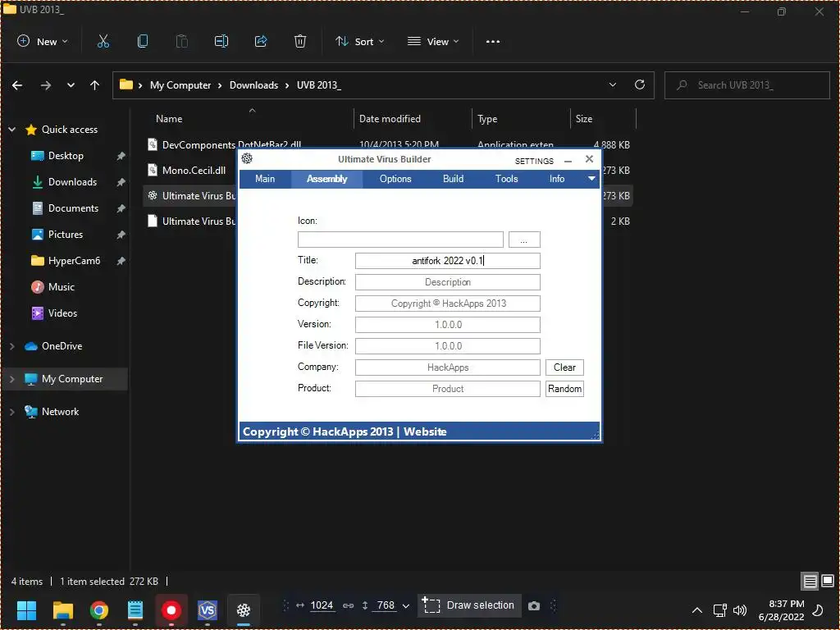Click the Cut scissors icon in Explorer toolbar
This screenshot has width=840, height=630.
[103, 41]
